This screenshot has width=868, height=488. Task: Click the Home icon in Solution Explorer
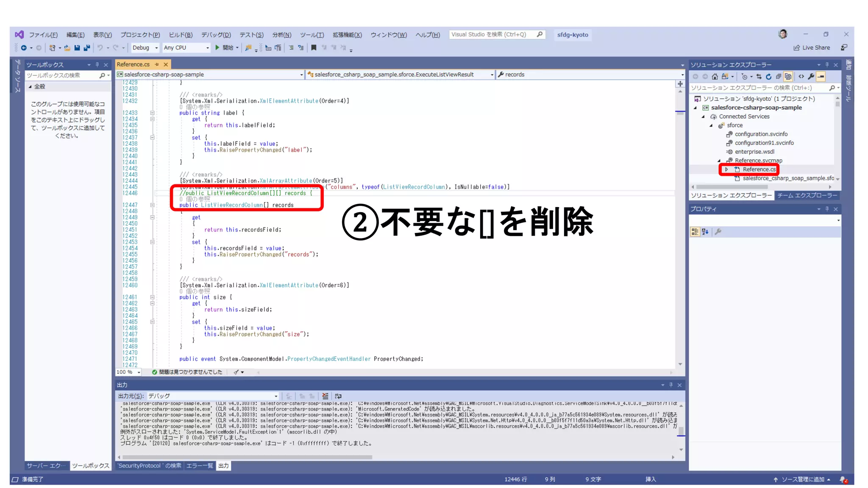(715, 77)
